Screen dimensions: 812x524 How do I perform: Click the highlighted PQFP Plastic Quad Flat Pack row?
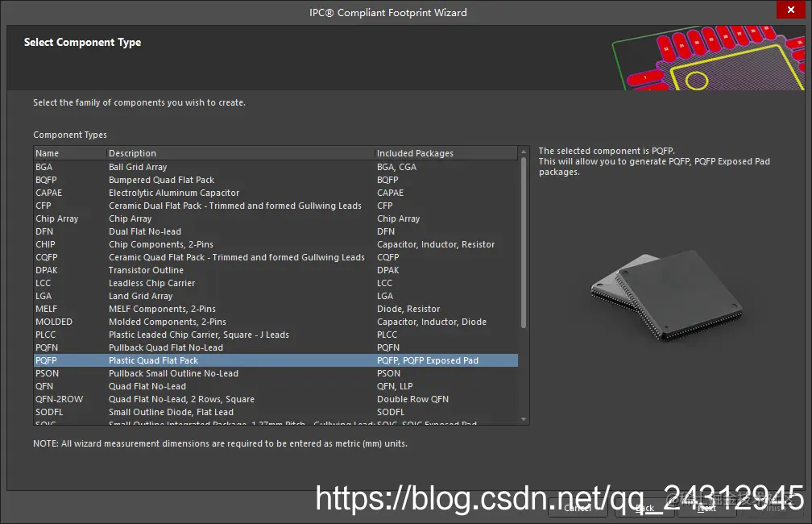275,360
